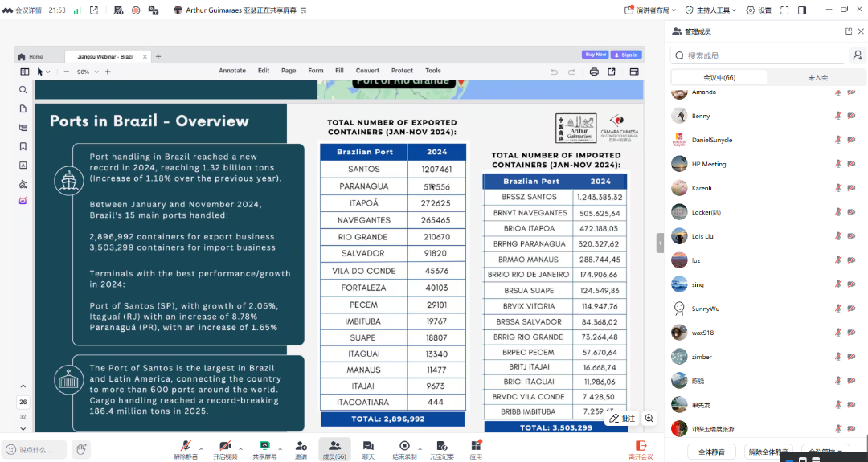Click the raise hand icon

coord(81,449)
